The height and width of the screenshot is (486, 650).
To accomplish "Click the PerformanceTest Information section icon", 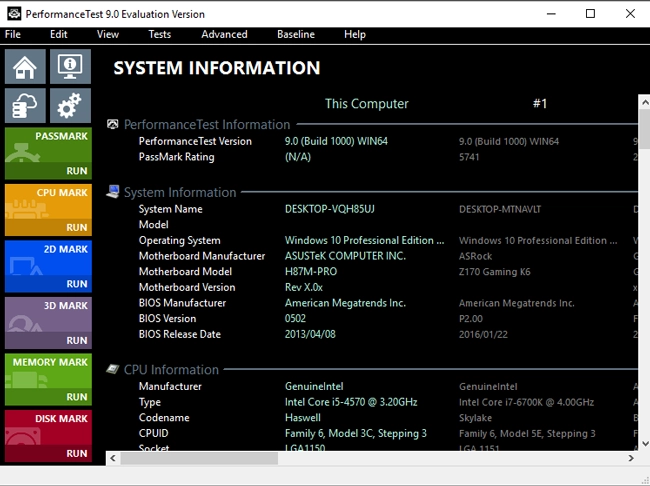I will [112, 124].
